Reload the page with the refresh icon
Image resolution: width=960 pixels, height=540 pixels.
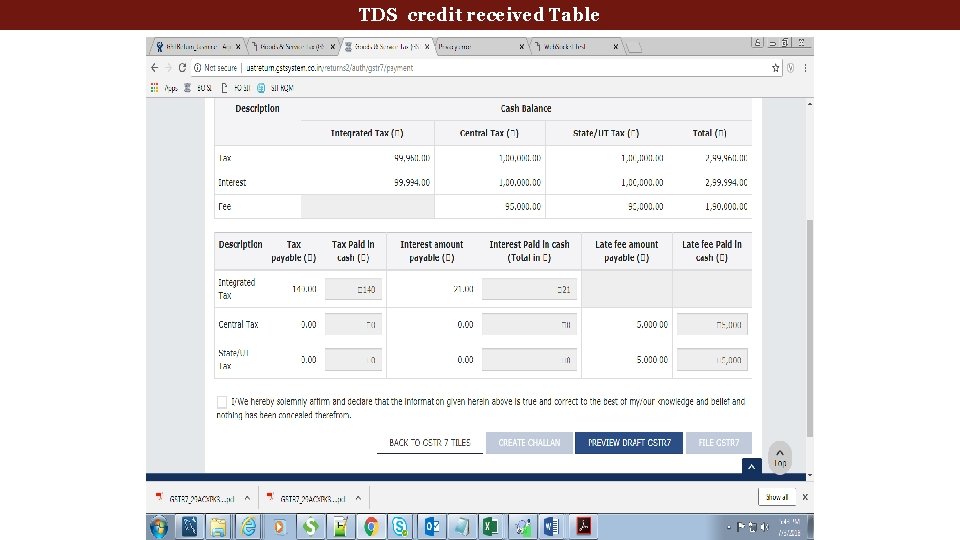coord(182,67)
